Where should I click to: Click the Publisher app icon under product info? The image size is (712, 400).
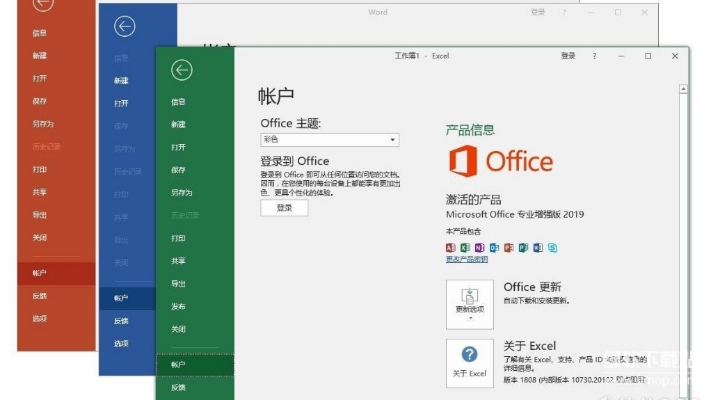523,247
